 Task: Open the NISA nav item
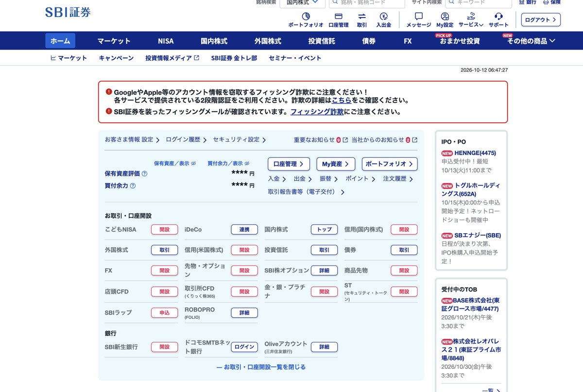166,41
